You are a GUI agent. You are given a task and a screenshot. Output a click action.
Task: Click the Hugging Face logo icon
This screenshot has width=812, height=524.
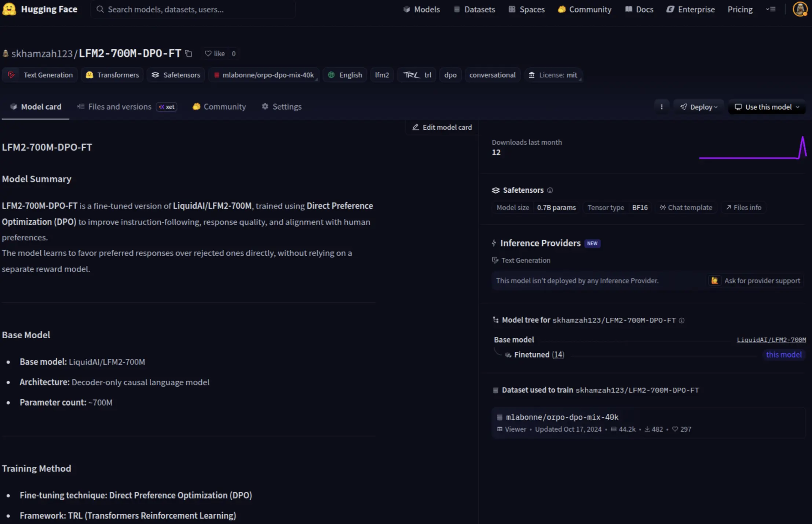pyautogui.click(x=9, y=9)
